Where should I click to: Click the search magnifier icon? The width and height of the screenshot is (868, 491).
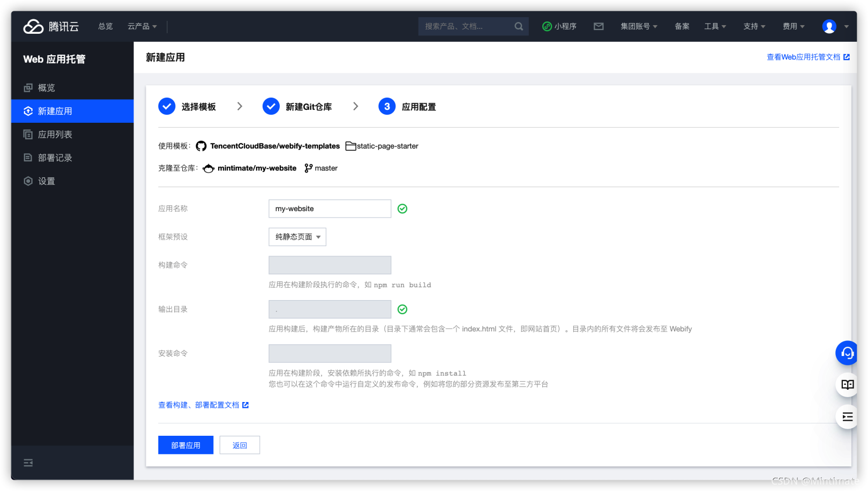(x=519, y=26)
